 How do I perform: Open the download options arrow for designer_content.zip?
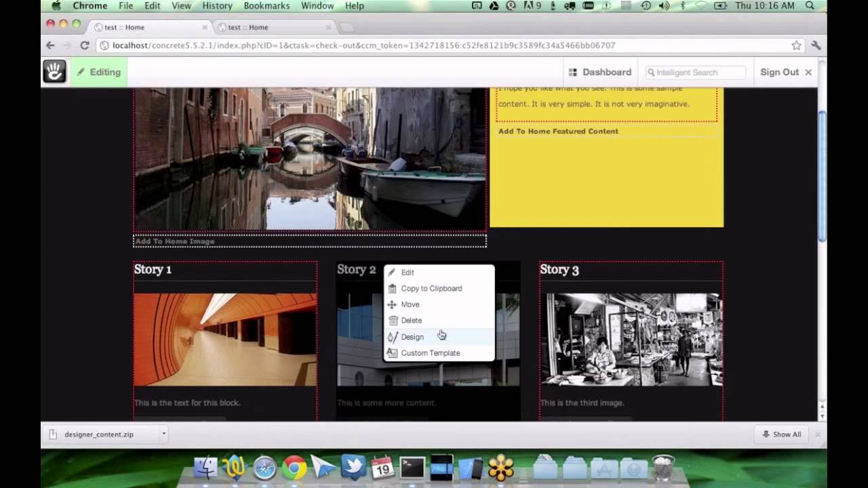tap(163, 434)
